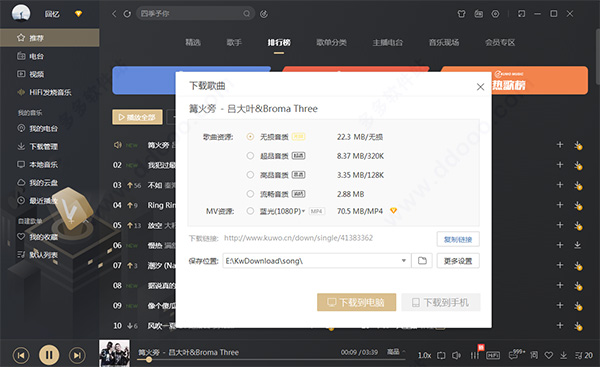This screenshot has width=600, height=367.
Task: Go back with the left arrow icon
Action: pos(114,14)
